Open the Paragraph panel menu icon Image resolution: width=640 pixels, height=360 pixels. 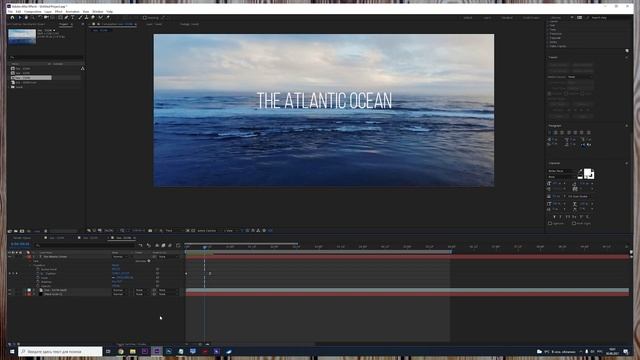(x=627, y=126)
